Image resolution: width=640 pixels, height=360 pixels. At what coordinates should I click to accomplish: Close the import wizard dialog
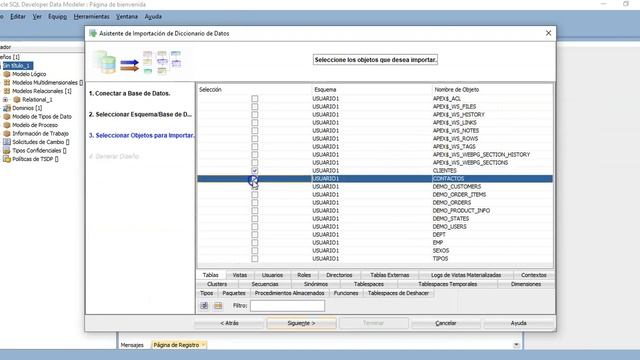click(x=549, y=33)
